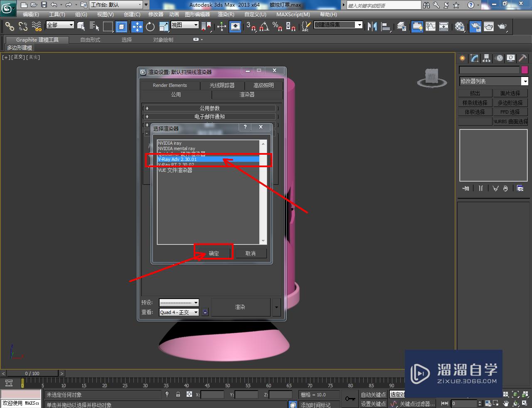Open the 预设 preset dropdown
This screenshot has height=408, width=532.
(x=179, y=302)
